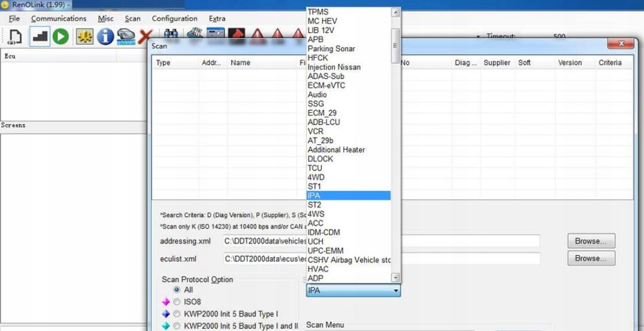Sort by the Soft column header
This screenshot has height=331, width=644.
coord(534,63)
